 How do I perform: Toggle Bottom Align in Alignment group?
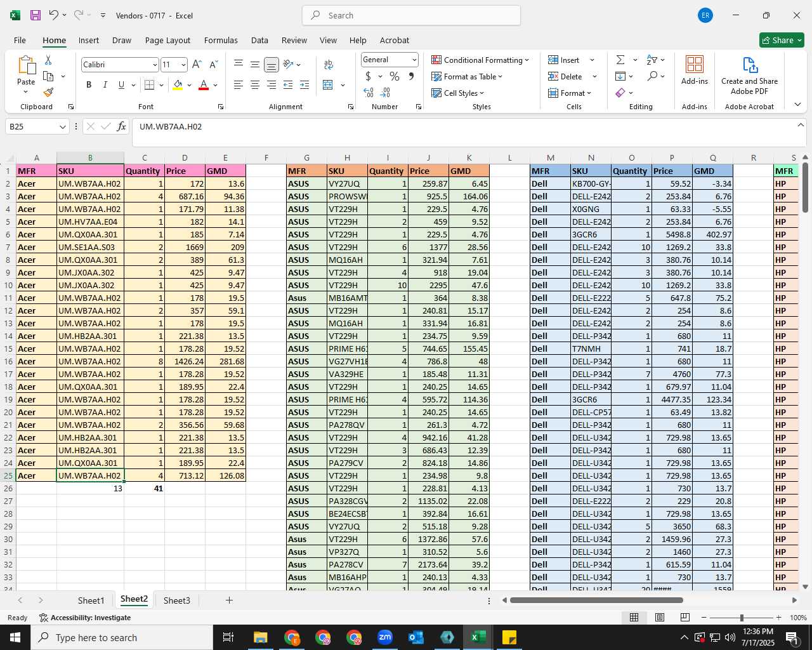[271, 65]
